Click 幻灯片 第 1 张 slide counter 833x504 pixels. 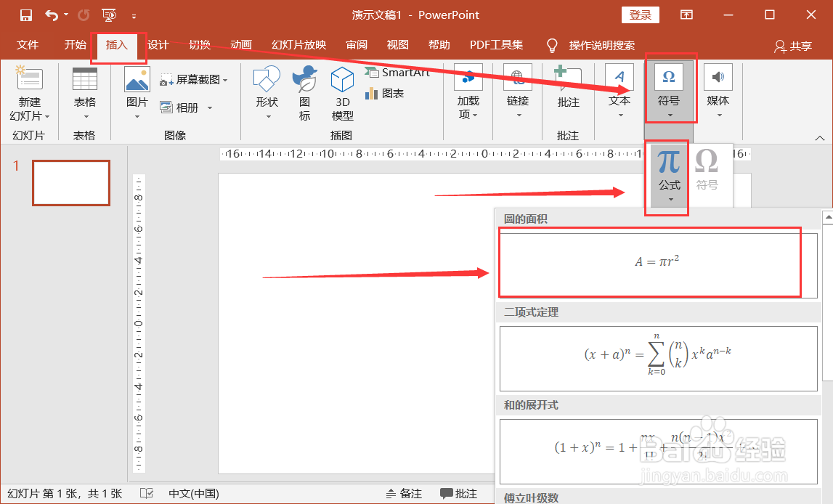tap(65, 493)
